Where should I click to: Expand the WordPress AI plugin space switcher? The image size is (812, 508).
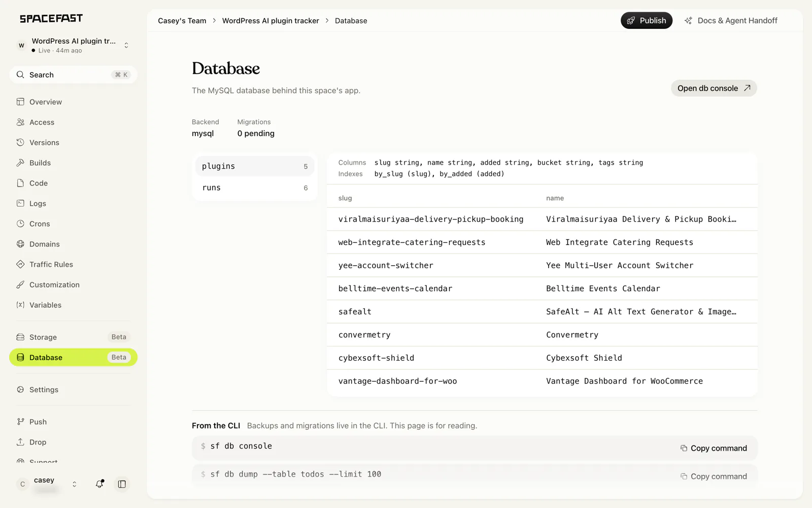(x=126, y=45)
